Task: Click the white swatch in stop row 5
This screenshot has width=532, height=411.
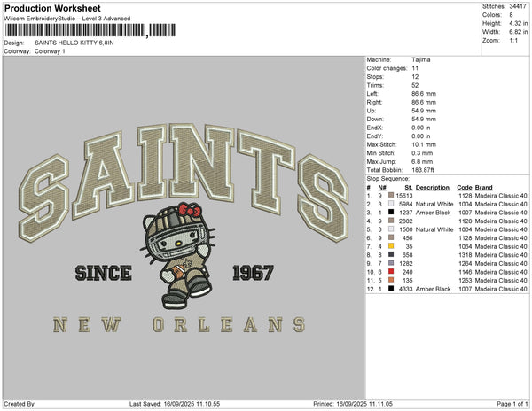Action: click(391, 229)
